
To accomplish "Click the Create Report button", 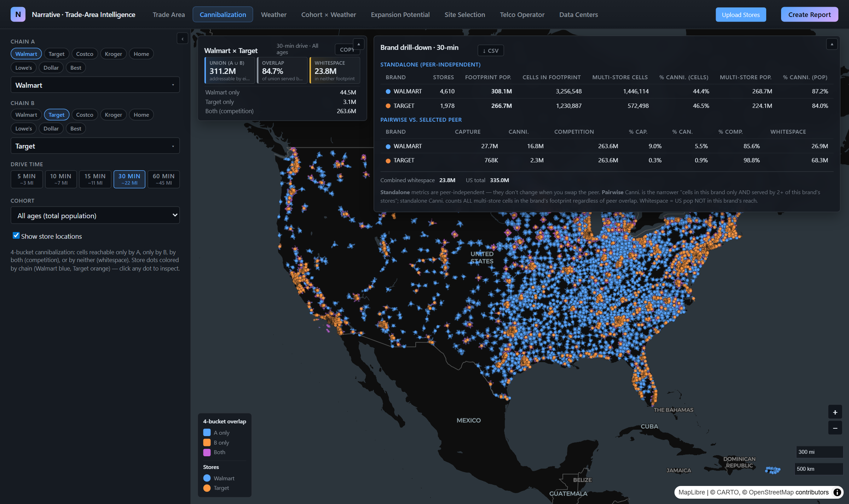I will pyautogui.click(x=809, y=15).
